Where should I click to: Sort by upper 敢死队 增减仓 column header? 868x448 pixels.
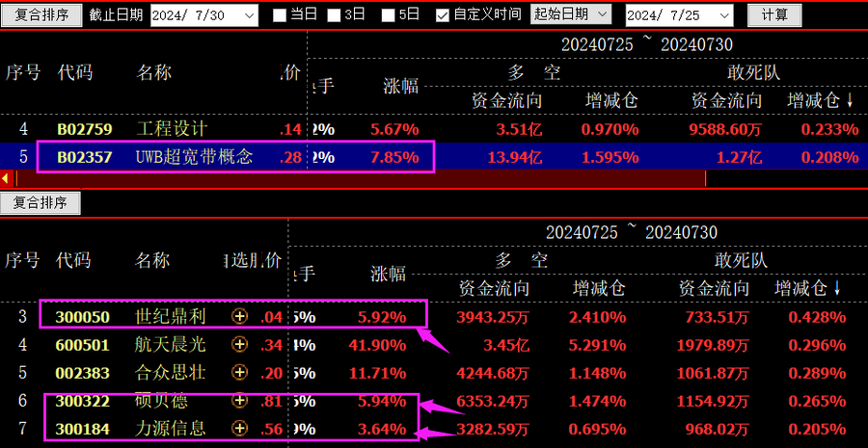[x=821, y=100]
